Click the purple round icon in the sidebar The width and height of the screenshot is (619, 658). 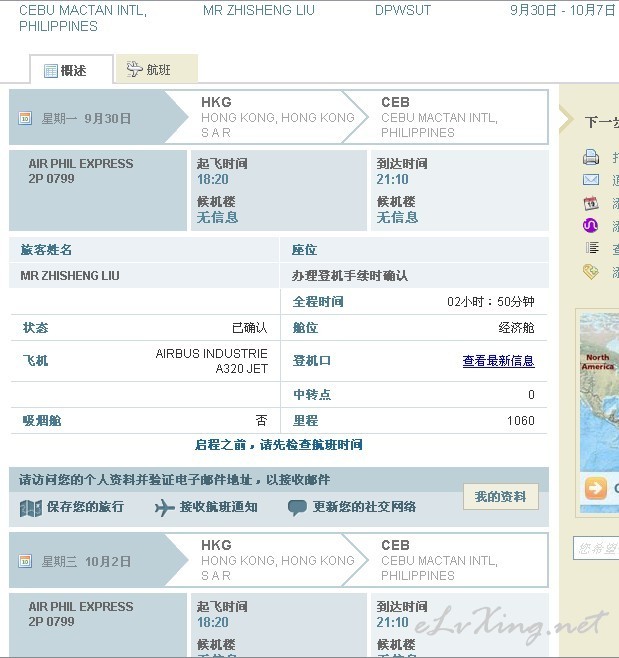coord(590,225)
